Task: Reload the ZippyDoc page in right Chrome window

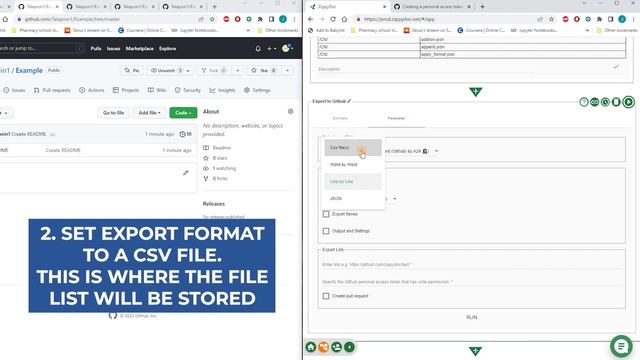Action: coord(333,19)
